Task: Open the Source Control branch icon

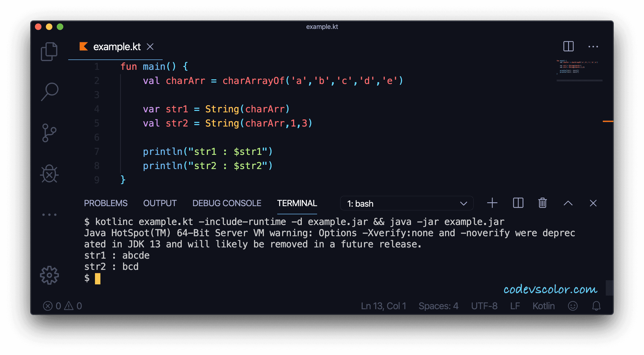Action: tap(49, 133)
